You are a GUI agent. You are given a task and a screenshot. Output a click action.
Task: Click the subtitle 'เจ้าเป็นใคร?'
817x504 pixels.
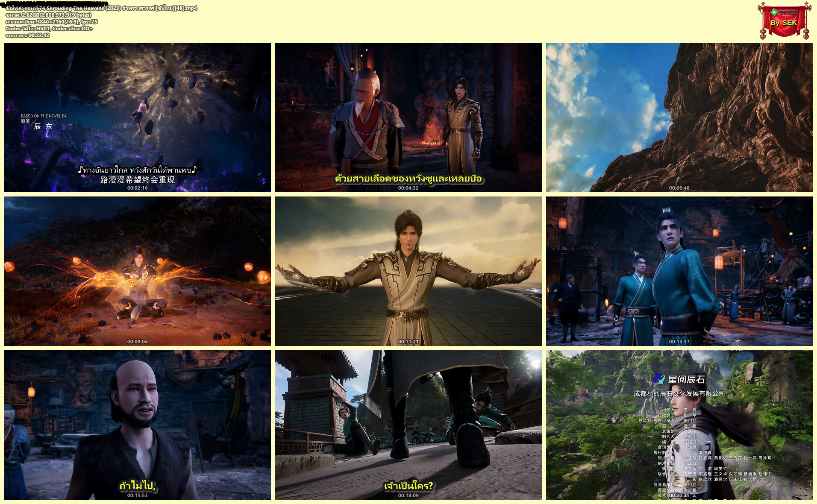tap(408, 486)
